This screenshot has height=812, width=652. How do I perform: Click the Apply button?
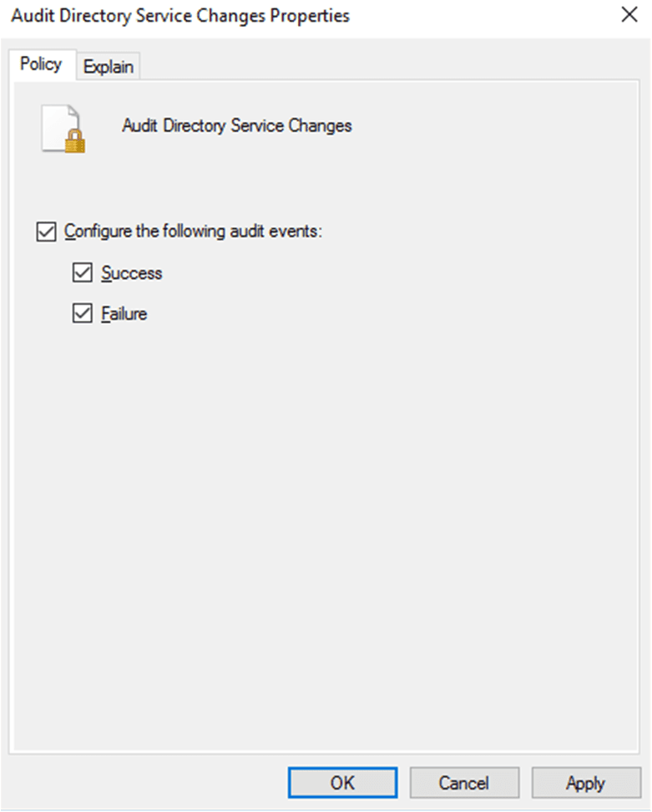point(585,783)
